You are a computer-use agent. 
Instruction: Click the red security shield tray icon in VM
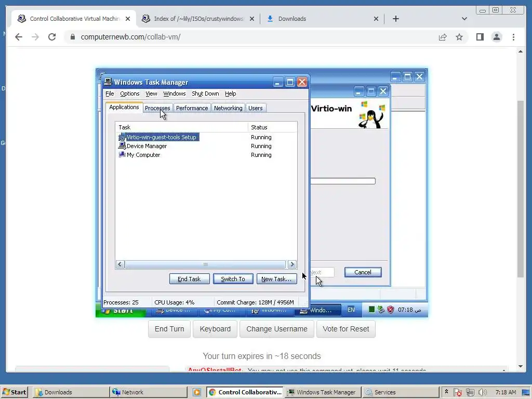(391, 310)
